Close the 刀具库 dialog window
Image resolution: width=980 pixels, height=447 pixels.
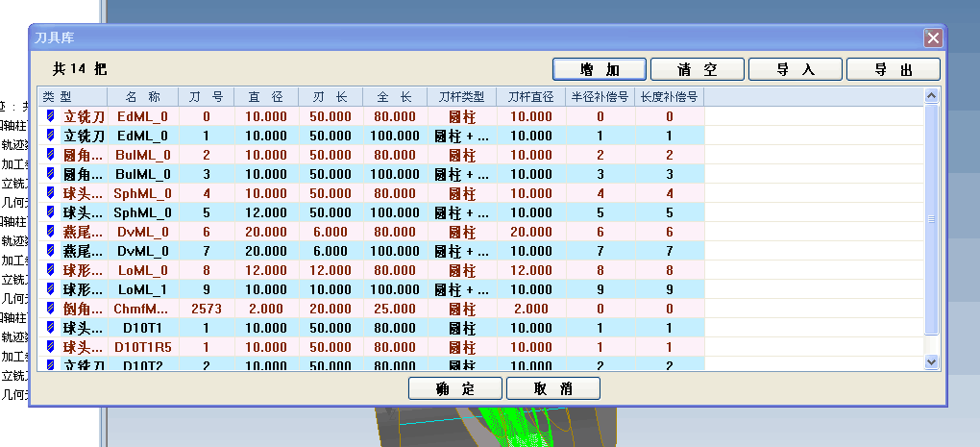tap(932, 37)
